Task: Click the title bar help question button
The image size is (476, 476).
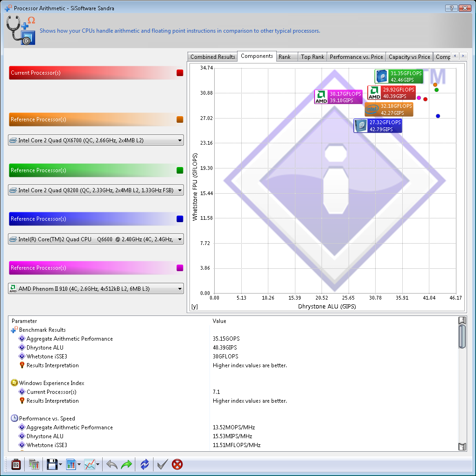Action: [x=451, y=8]
